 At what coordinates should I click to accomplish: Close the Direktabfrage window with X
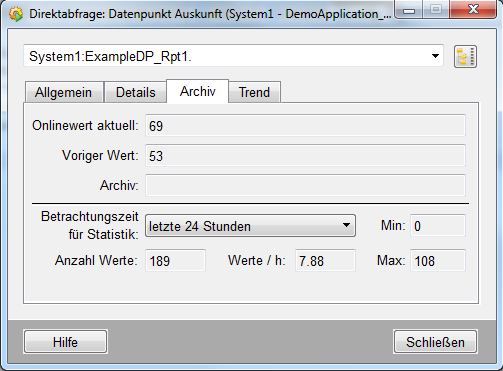pyautogui.click(x=473, y=9)
